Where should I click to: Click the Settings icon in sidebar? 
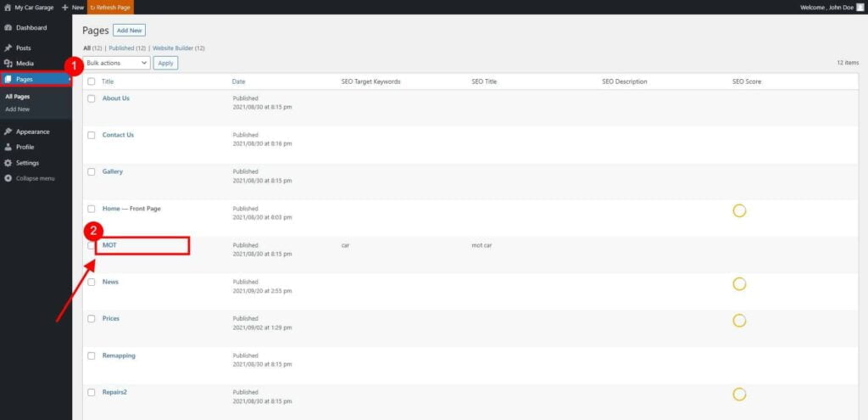pyautogui.click(x=8, y=163)
